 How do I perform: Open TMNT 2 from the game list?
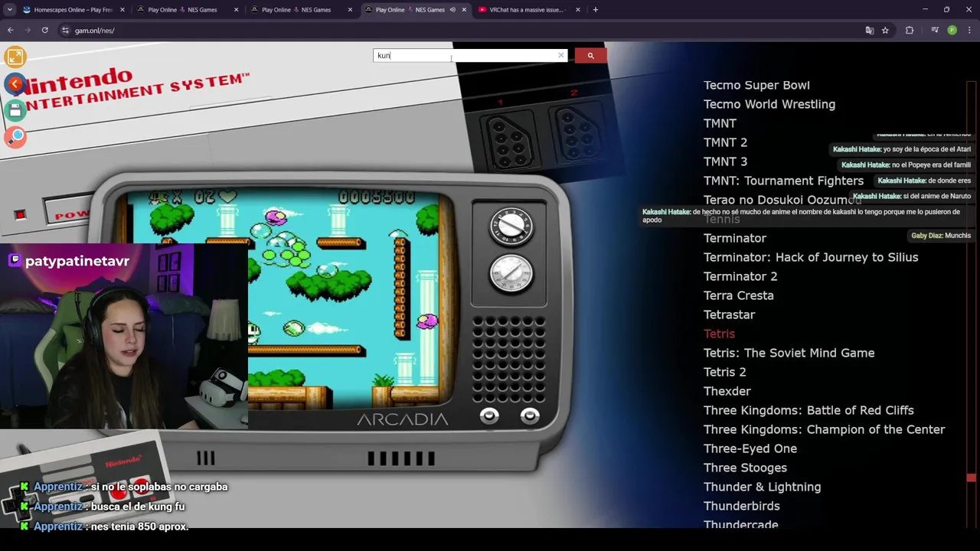pyautogui.click(x=725, y=142)
